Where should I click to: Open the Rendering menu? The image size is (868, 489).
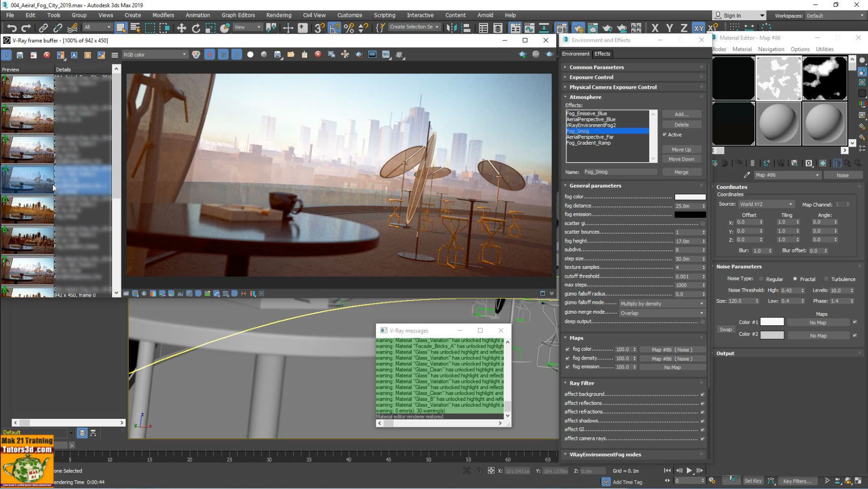(x=279, y=15)
